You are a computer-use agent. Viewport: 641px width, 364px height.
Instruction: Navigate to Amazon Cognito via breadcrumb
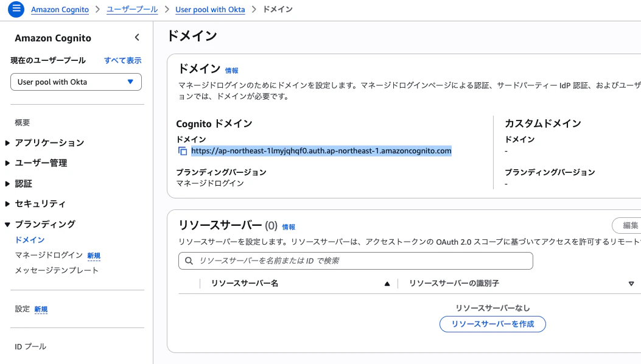60,9
